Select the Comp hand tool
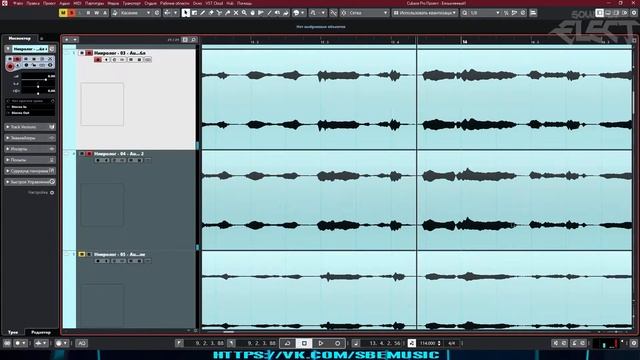The image size is (640, 360). pyautogui.click(x=252, y=13)
